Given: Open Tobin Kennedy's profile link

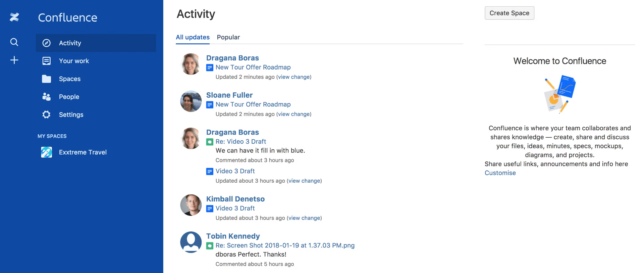Looking at the screenshot, I should point(233,236).
